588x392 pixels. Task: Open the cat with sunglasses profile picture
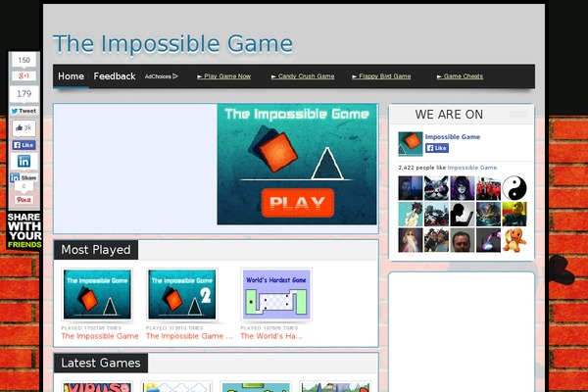tap(436, 188)
